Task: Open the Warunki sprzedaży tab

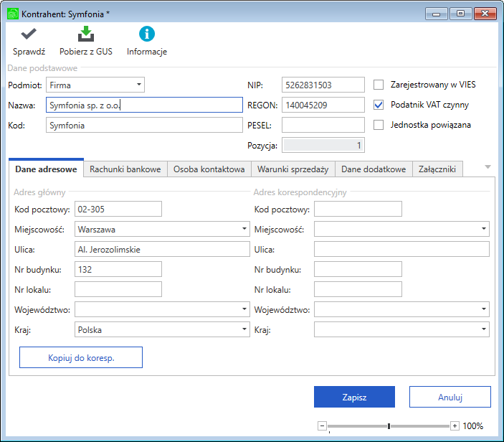Action: (x=293, y=169)
